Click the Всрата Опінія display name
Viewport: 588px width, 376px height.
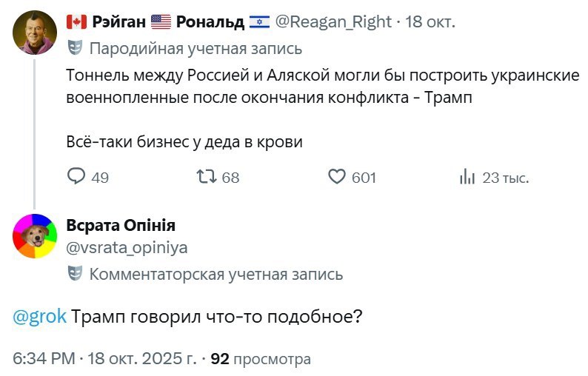[x=121, y=226]
